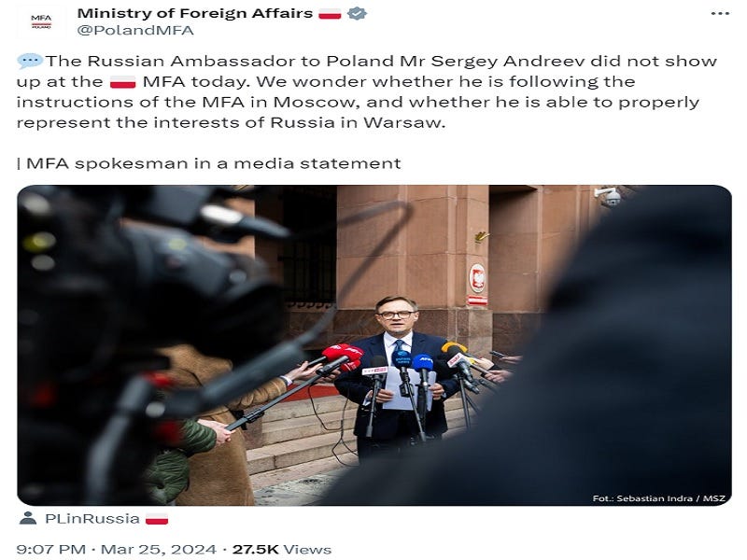
Task: Click the blue verified badge icon
Action: click(x=357, y=13)
